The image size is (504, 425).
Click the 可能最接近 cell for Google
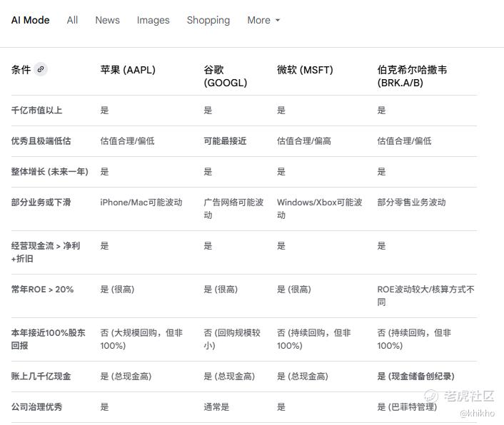pos(225,141)
